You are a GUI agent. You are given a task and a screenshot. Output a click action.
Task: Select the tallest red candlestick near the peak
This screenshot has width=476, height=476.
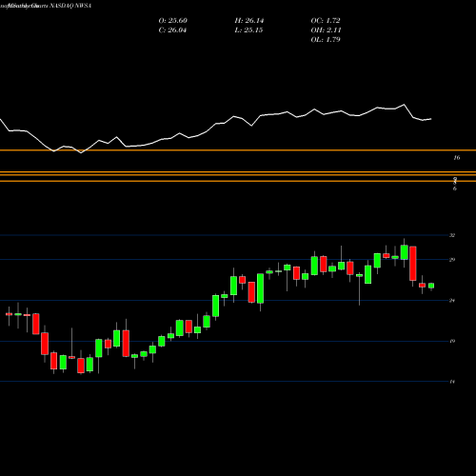click(413, 264)
